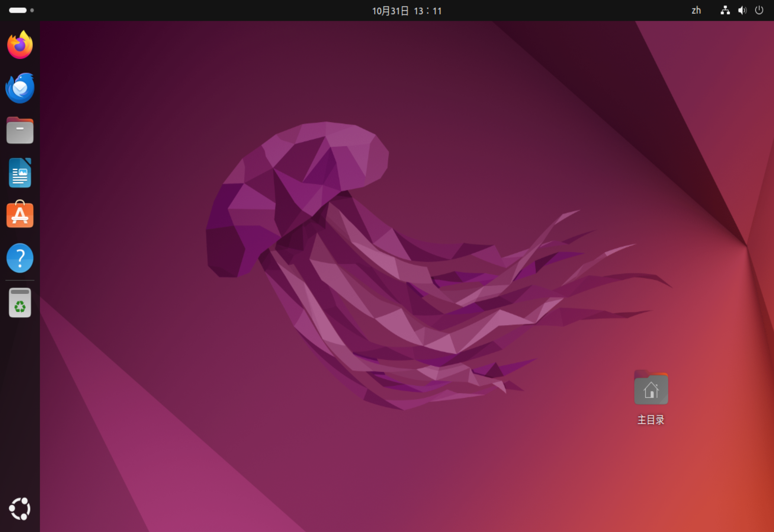Open the Thunderbird mail client
Image resolution: width=774 pixels, height=532 pixels.
click(20, 88)
